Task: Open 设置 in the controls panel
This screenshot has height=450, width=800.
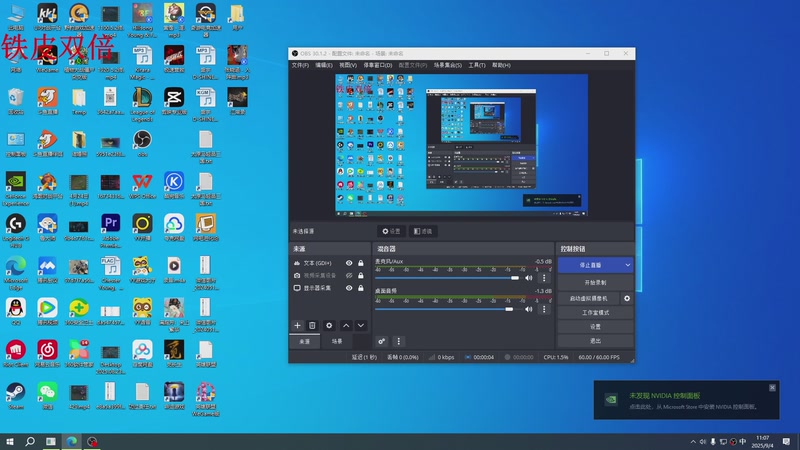Action: pos(595,327)
